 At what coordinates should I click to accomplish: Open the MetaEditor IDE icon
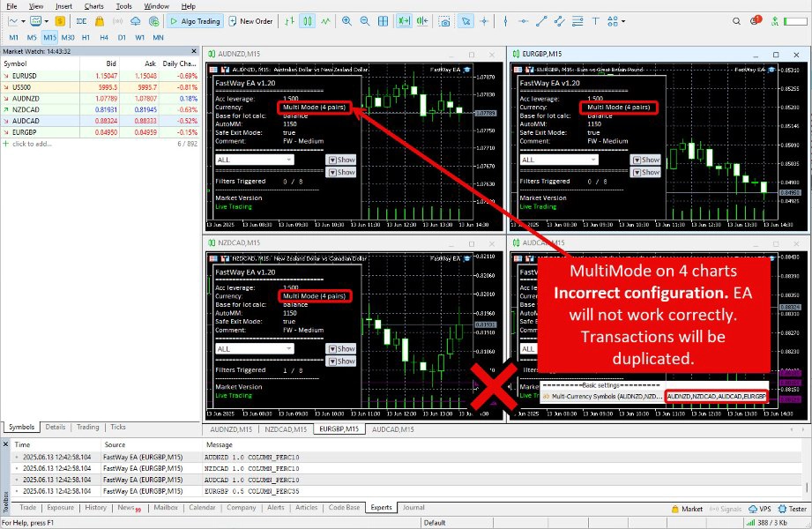click(81, 20)
